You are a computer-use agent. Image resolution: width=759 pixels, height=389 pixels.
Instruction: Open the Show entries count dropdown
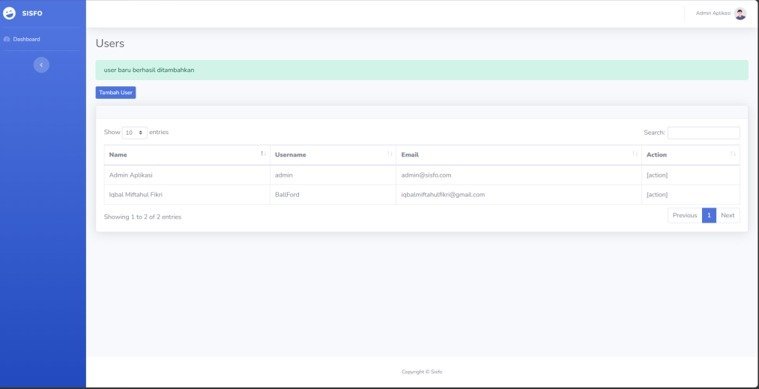[135, 132]
